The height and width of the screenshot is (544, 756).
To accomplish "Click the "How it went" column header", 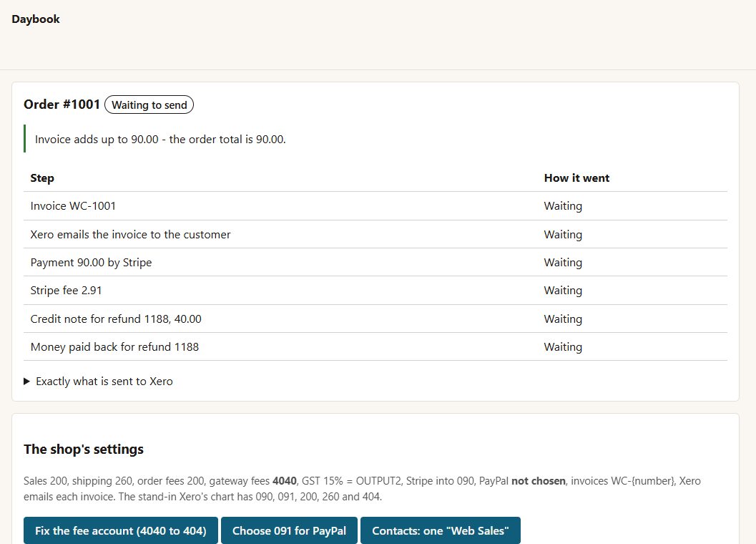I will click(x=576, y=178).
